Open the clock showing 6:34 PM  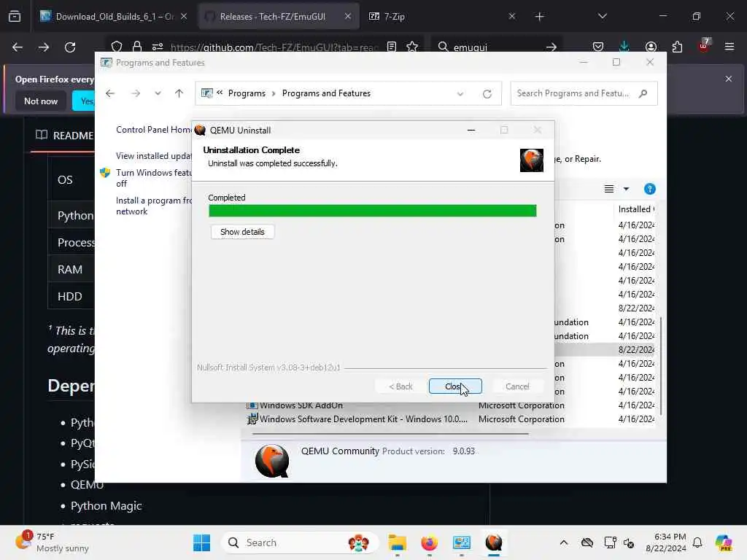pyautogui.click(x=666, y=542)
